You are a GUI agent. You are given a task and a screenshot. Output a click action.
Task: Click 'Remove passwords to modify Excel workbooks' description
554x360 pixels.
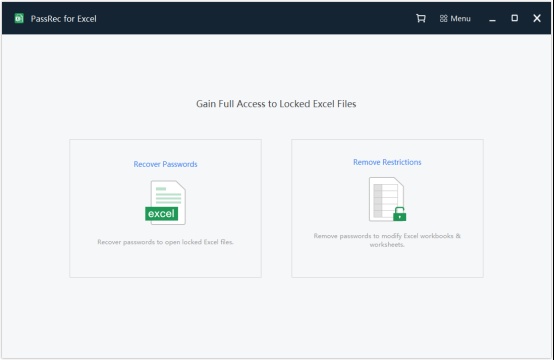tap(387, 240)
